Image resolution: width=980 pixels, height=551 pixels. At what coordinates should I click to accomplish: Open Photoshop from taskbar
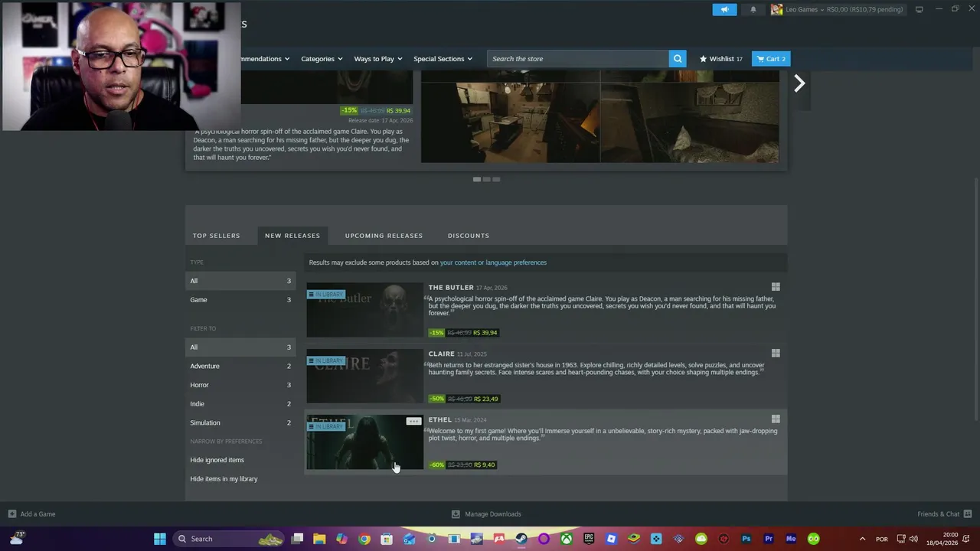pos(746,539)
